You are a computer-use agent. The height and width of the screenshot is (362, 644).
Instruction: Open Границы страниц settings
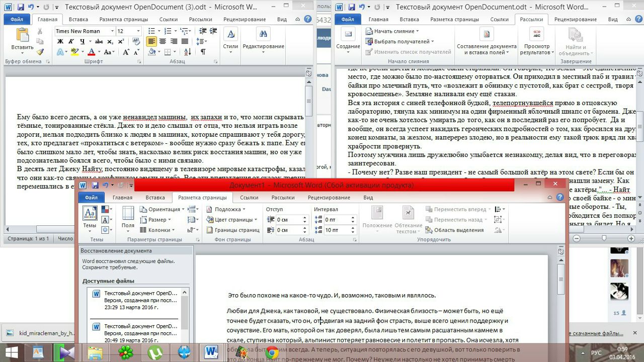[x=229, y=230]
